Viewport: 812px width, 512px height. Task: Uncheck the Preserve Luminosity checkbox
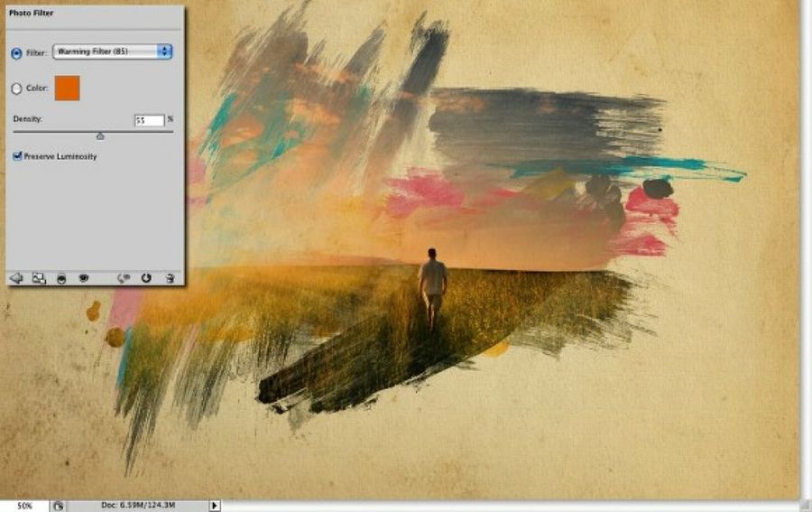18,156
